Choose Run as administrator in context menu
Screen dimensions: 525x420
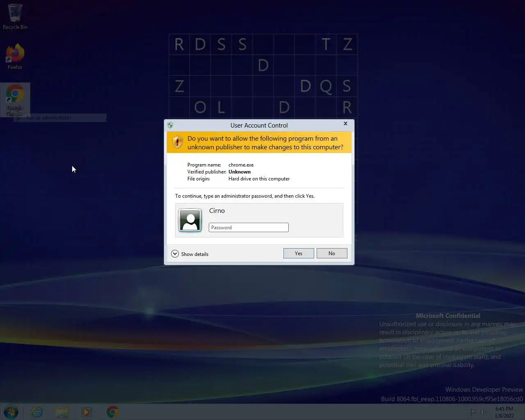[x=60, y=118]
